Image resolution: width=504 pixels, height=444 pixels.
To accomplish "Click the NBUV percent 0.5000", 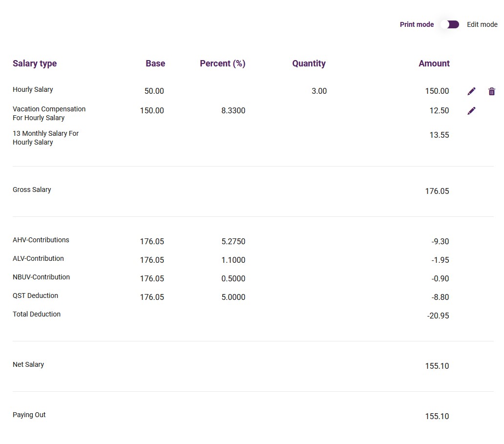I will pos(233,279).
